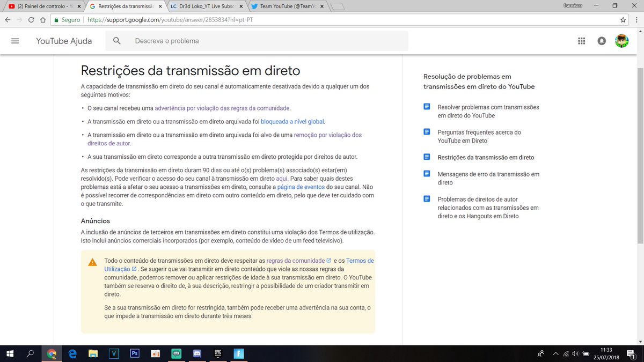Go back to previous page
This screenshot has height=362, width=644.
click(8, 20)
